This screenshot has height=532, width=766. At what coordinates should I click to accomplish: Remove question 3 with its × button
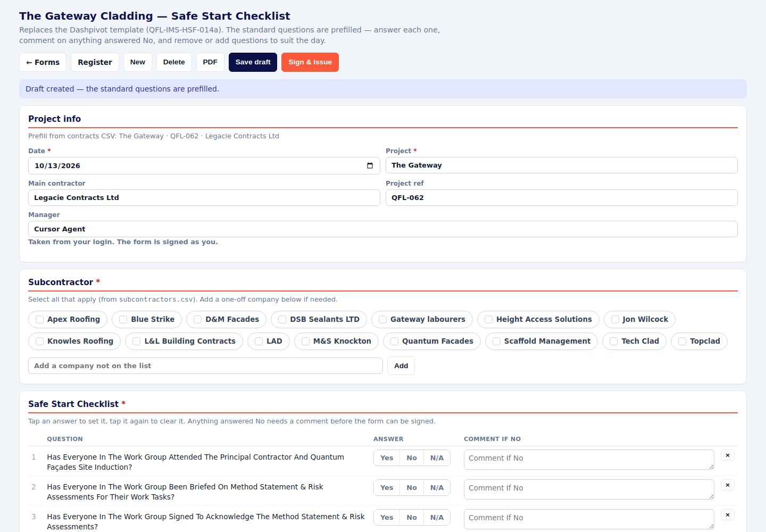coord(728,515)
